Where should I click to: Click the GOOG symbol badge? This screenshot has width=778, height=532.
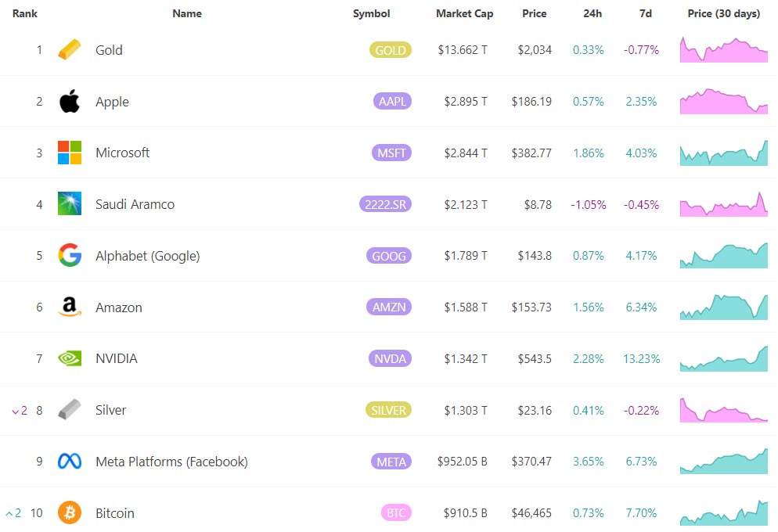[389, 256]
